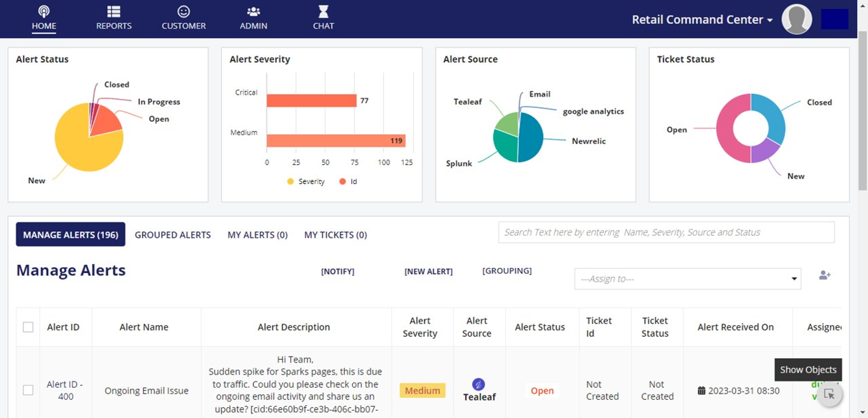Open the Admin users icon
The height and width of the screenshot is (418, 868).
[253, 12]
